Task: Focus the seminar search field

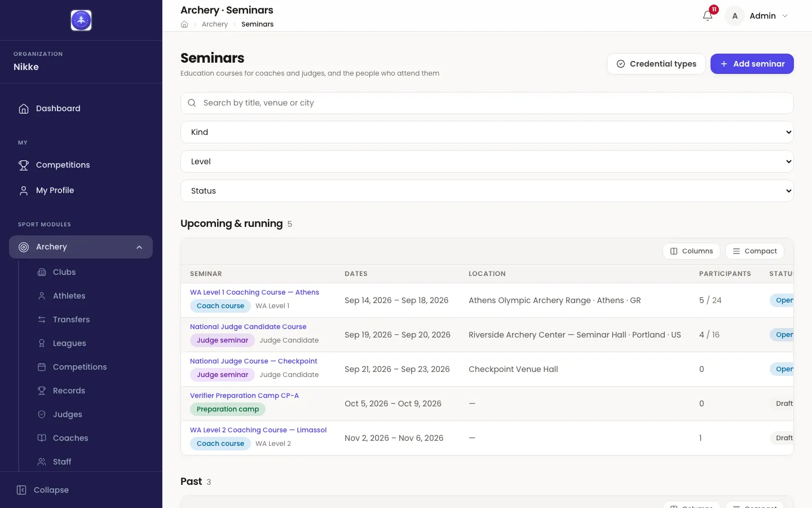Action: [x=487, y=103]
